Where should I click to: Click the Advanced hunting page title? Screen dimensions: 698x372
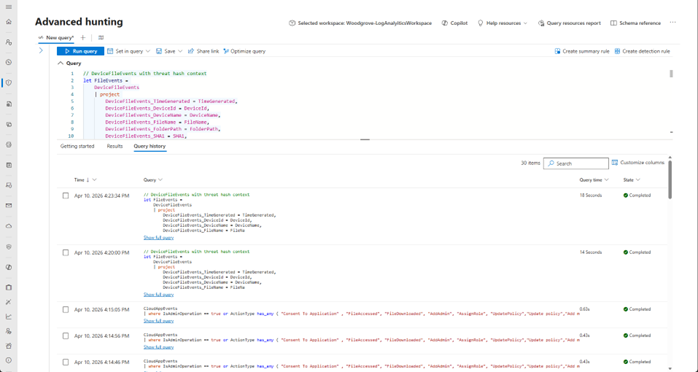pyautogui.click(x=79, y=22)
